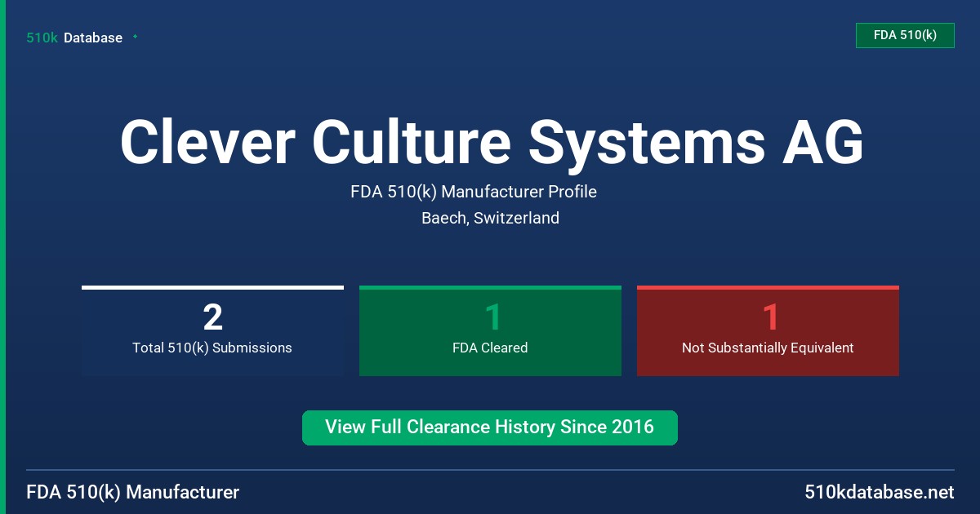Image resolution: width=980 pixels, height=514 pixels.
Task: Click the FDA 510(k) Manufacturer Profile subtitle
Action: click(474, 192)
